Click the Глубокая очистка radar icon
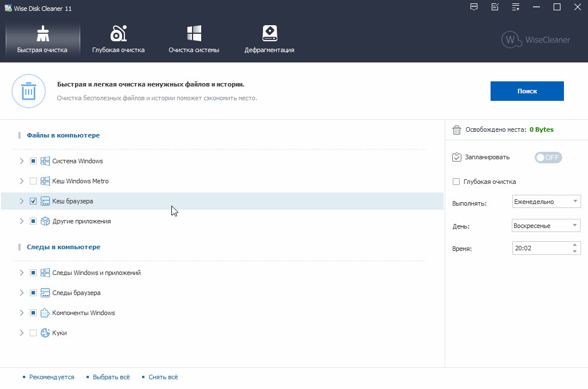This screenshot has width=588, height=389. point(119,33)
